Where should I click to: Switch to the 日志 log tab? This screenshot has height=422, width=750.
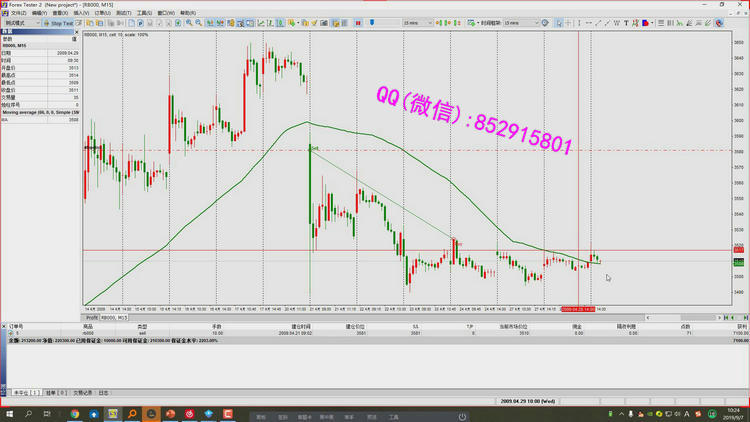pos(103,393)
